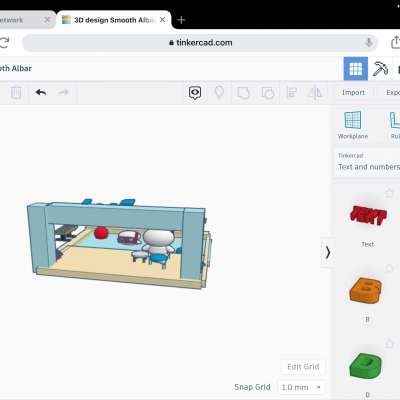Open a new browser tab

point(181,20)
